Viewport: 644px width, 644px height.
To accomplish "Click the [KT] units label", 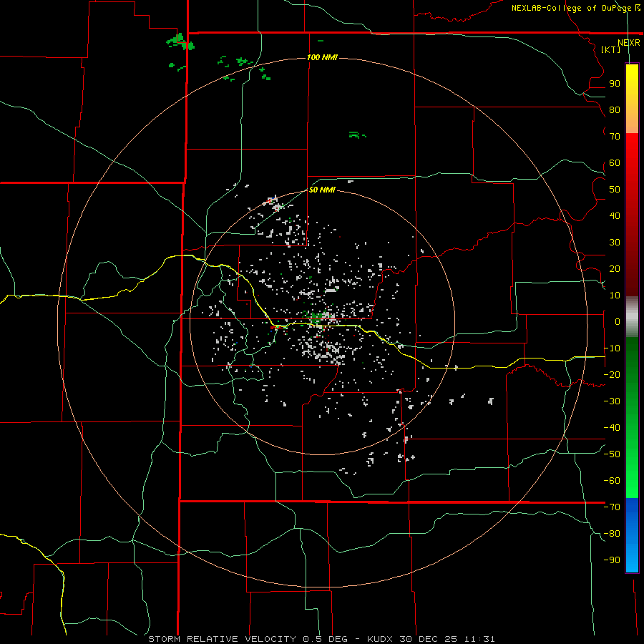I will (x=611, y=49).
